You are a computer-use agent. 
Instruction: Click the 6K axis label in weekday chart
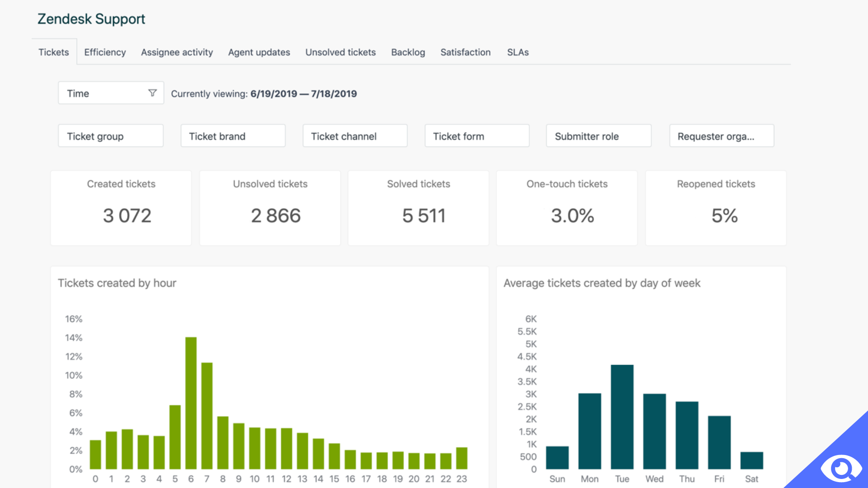click(x=531, y=319)
